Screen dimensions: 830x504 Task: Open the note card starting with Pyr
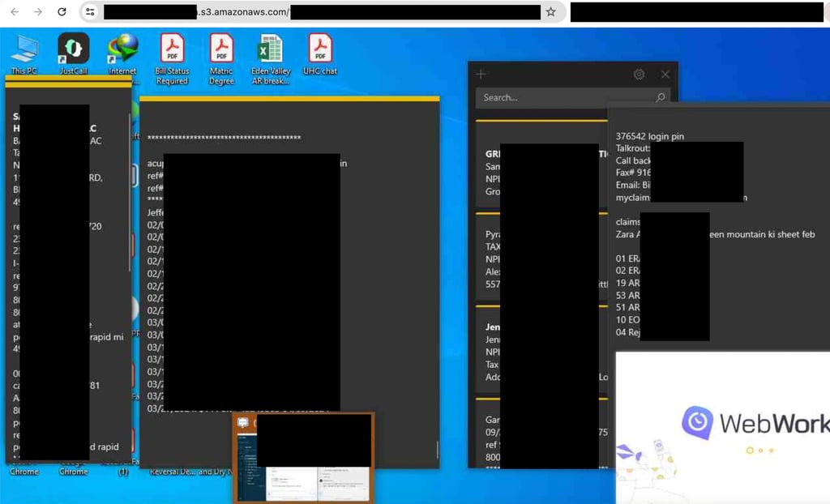[541, 258]
